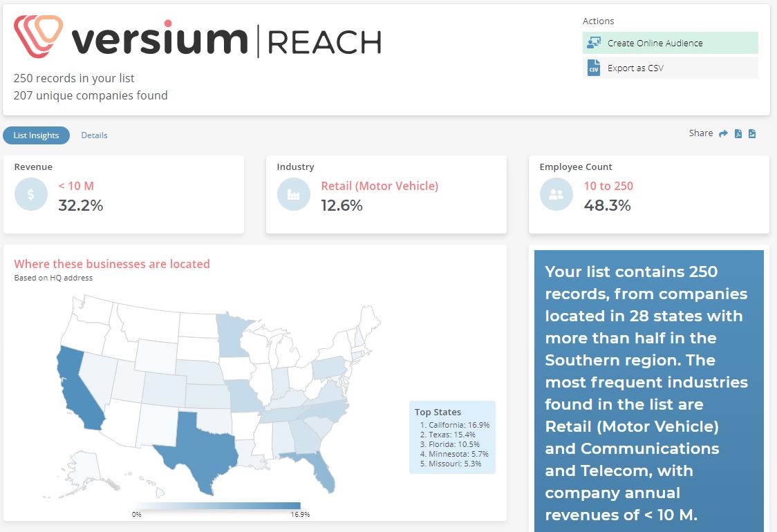Click the '12.6%' industry percentage
Image resolution: width=777 pixels, height=532 pixels.
[x=341, y=205]
